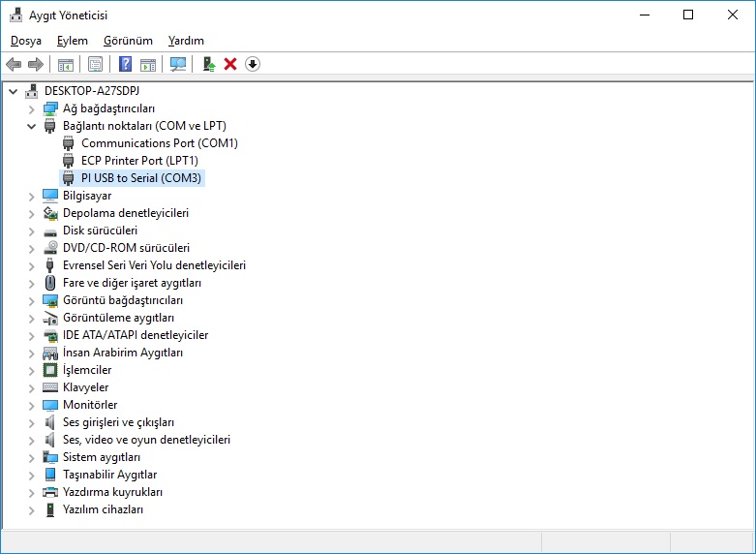The image size is (756, 554).
Task: Open the Görünüm menu
Action: pyautogui.click(x=128, y=41)
